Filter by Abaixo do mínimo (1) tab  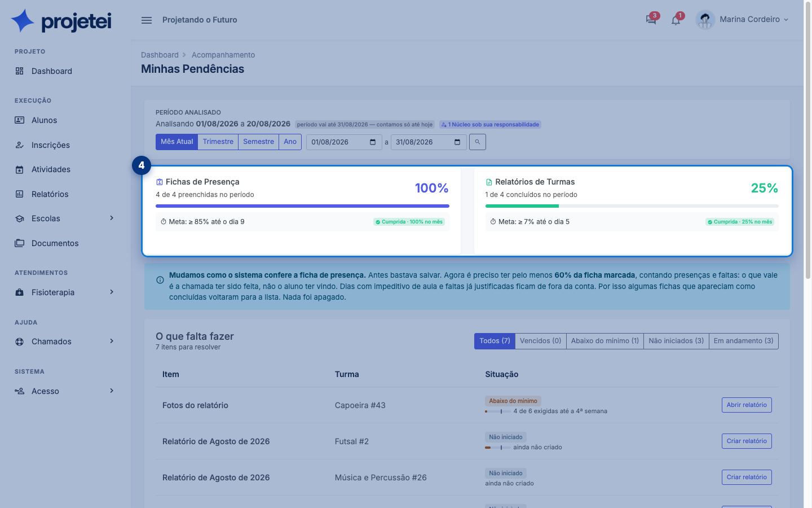[605, 341]
